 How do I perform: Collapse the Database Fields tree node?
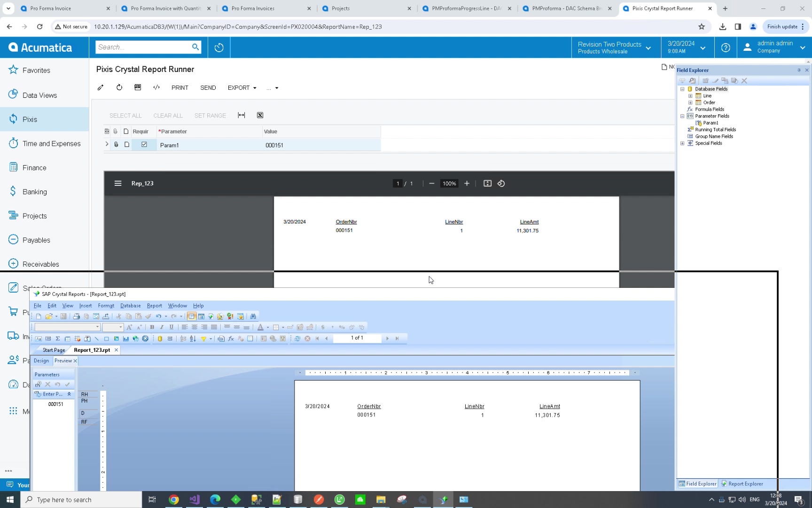[x=682, y=89]
